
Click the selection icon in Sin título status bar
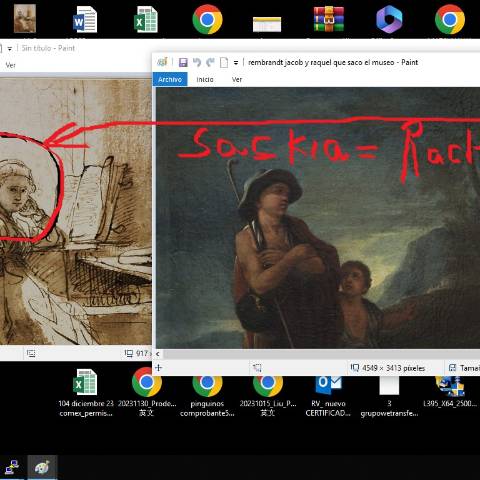tap(31, 353)
